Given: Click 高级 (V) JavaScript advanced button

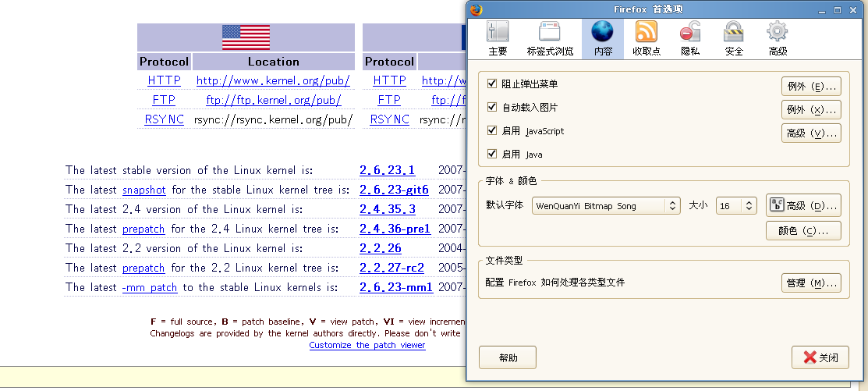Looking at the screenshot, I should pyautogui.click(x=811, y=133).
